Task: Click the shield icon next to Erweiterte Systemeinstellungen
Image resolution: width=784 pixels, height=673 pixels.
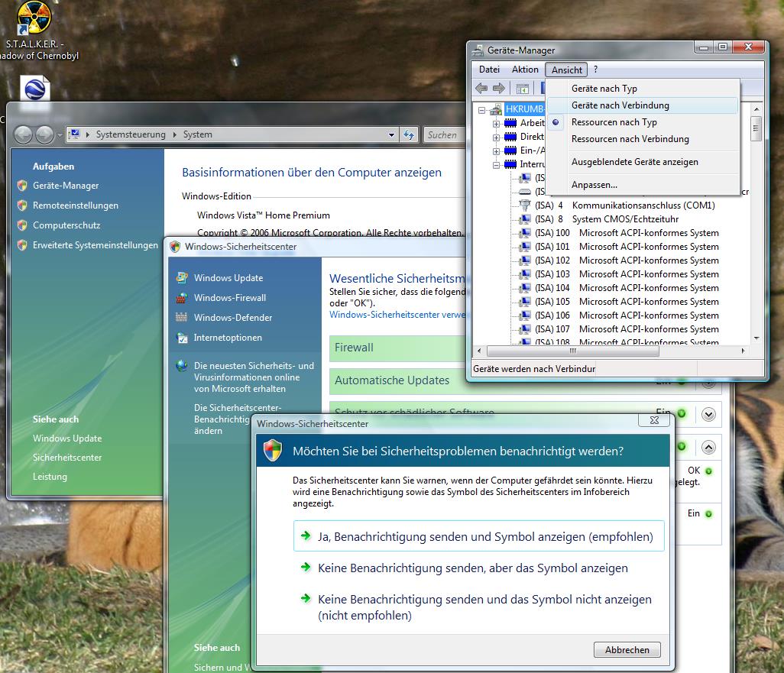Action: [x=22, y=245]
